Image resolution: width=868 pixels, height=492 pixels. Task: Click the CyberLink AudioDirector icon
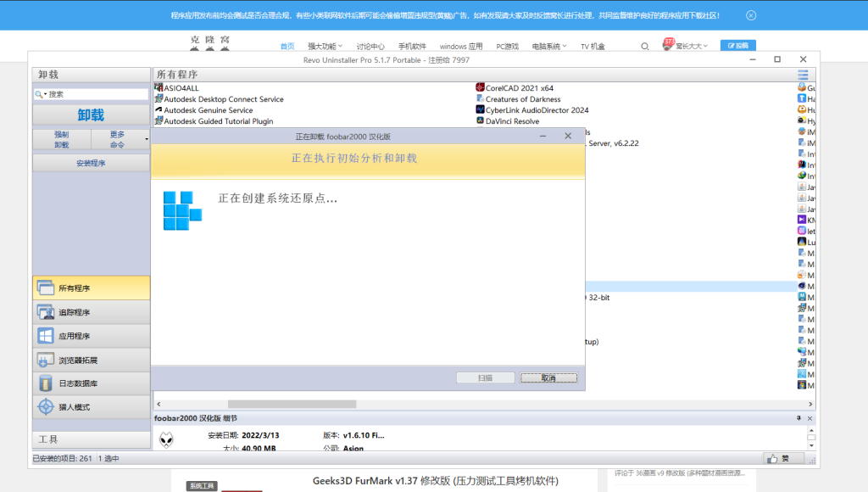tap(480, 109)
